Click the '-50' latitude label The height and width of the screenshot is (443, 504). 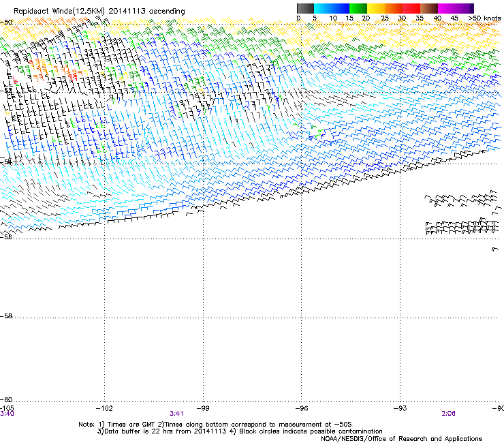point(6,22)
